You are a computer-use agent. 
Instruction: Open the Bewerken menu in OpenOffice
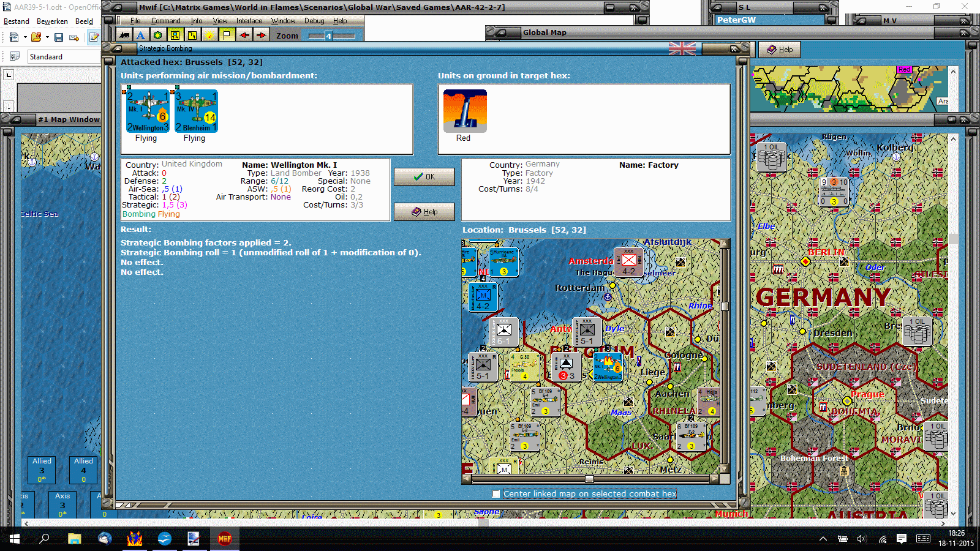pyautogui.click(x=52, y=21)
